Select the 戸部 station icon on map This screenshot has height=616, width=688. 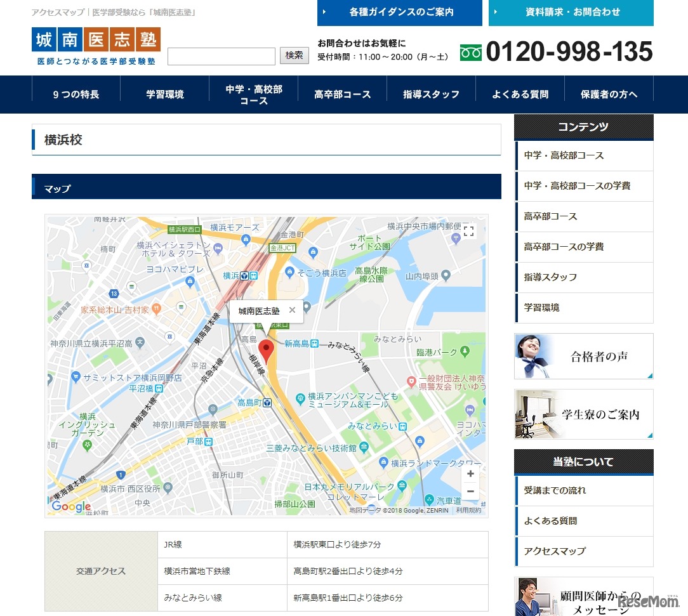coord(208,442)
